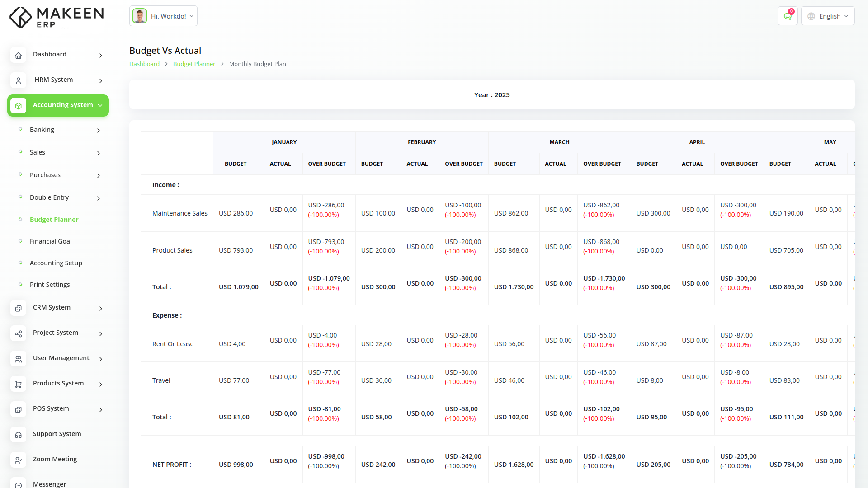This screenshot has height=488, width=868.
Task: Click the CRM System icon
Action: point(18,309)
